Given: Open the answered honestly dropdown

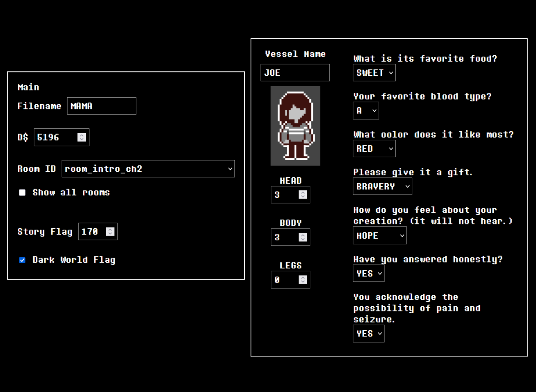Looking at the screenshot, I should pyautogui.click(x=369, y=273).
